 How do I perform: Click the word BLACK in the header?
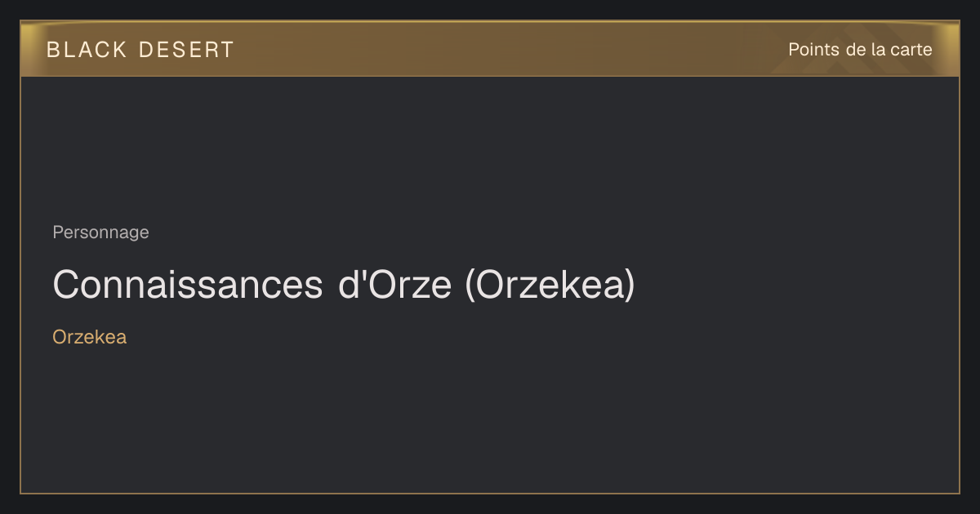tap(87, 50)
